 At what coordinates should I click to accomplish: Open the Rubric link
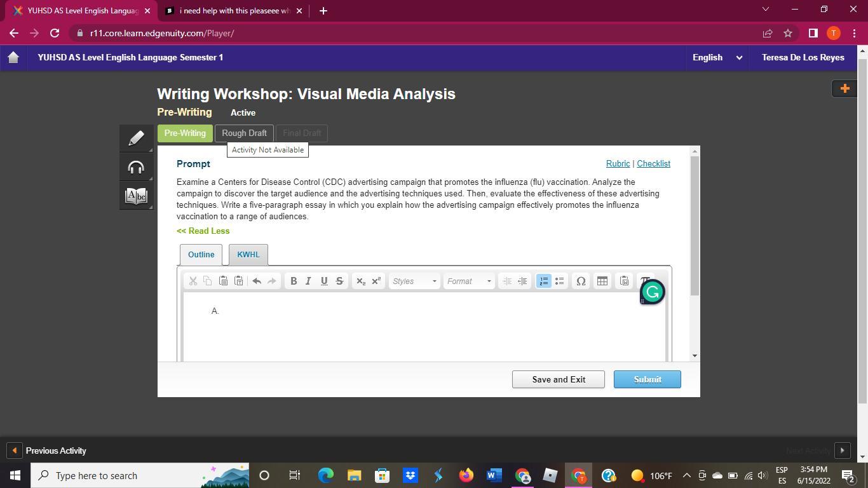click(618, 163)
